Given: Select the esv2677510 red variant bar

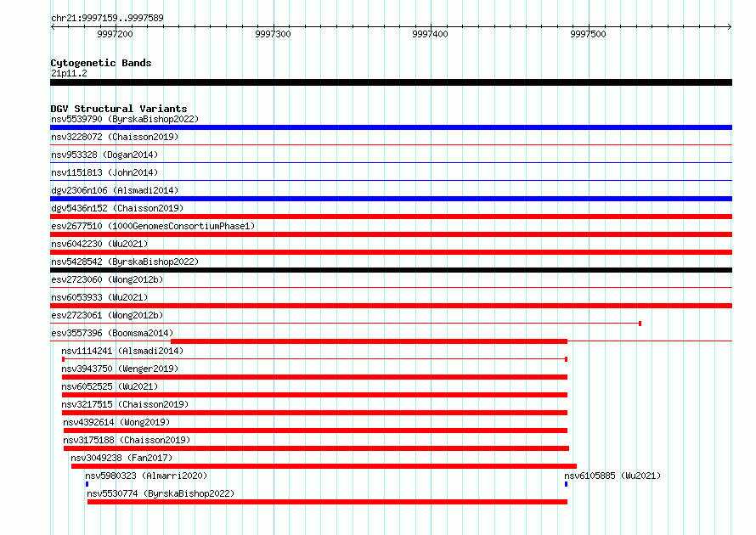Looking at the screenshot, I should [x=391, y=234].
